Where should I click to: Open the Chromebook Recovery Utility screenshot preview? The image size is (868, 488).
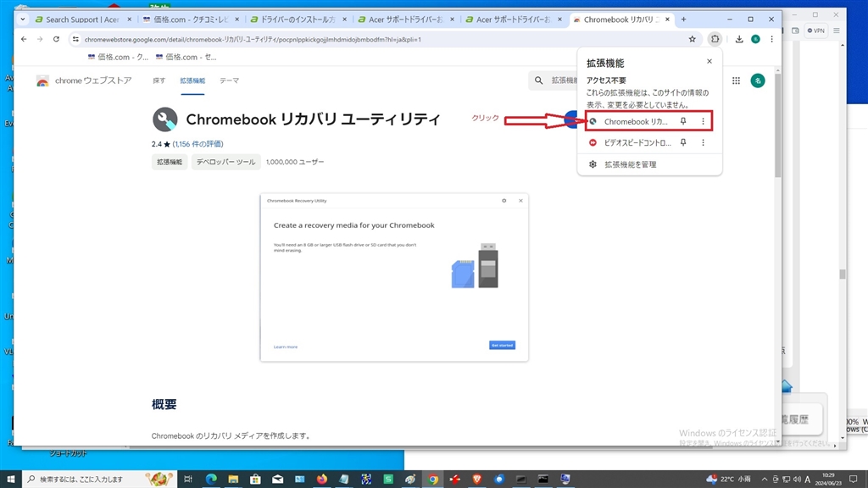click(x=394, y=277)
